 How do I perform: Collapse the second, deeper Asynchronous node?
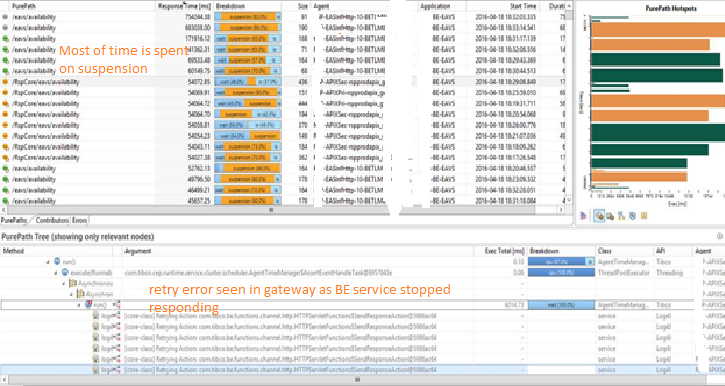[x=72, y=294]
